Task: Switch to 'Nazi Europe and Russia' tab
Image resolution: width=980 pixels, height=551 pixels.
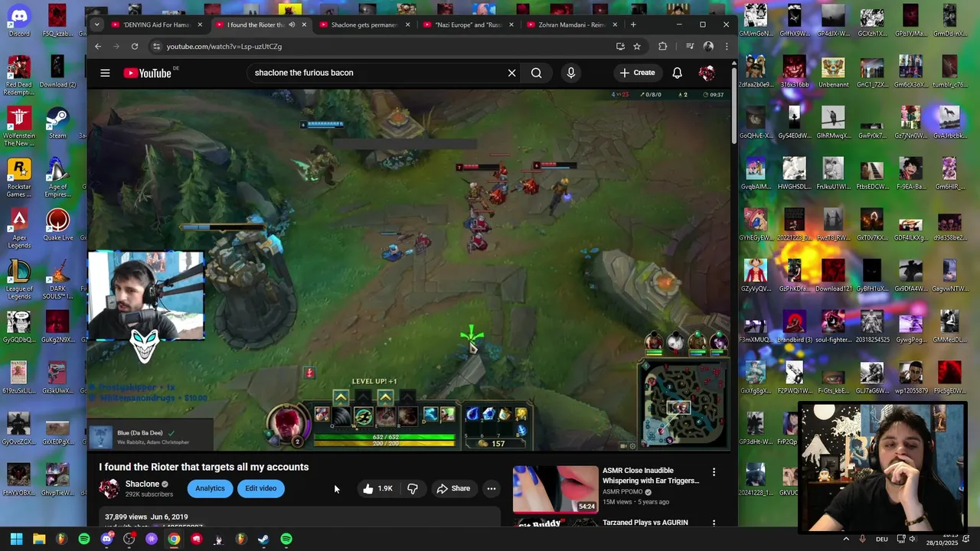Action: 468,24
